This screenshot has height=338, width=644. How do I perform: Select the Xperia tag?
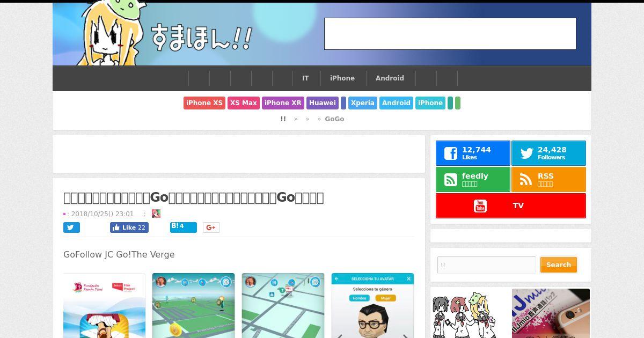point(363,103)
